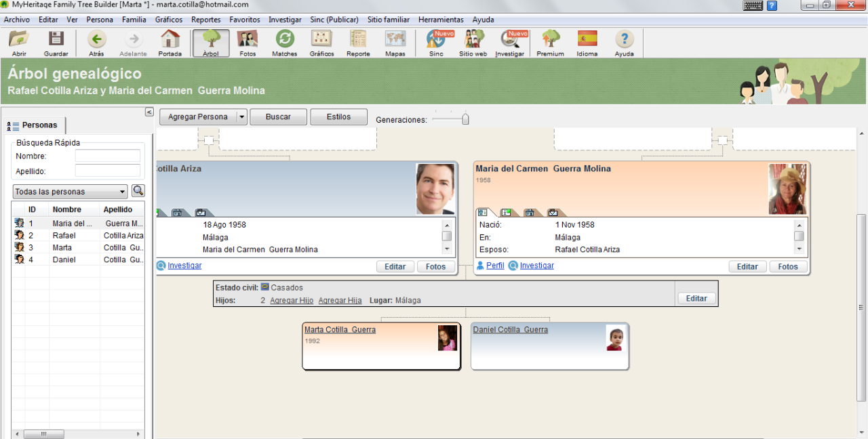Expand the Agregar Persona dropdown arrow
The image size is (868, 439).
[x=241, y=117]
